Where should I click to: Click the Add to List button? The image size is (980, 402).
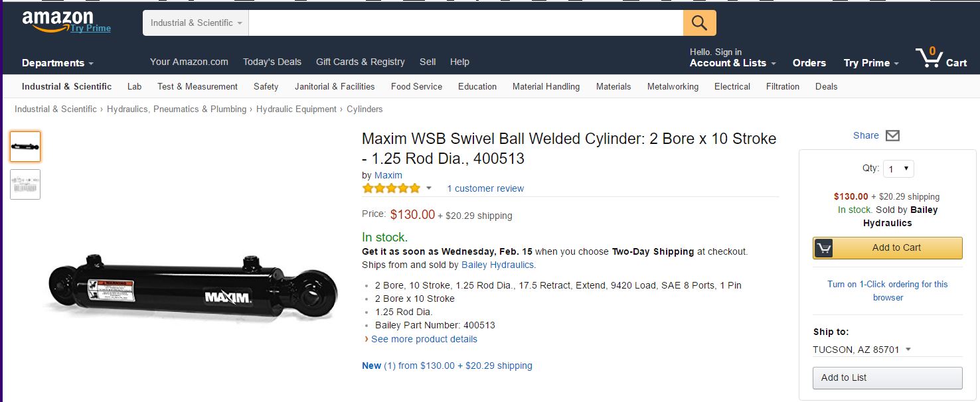point(888,377)
